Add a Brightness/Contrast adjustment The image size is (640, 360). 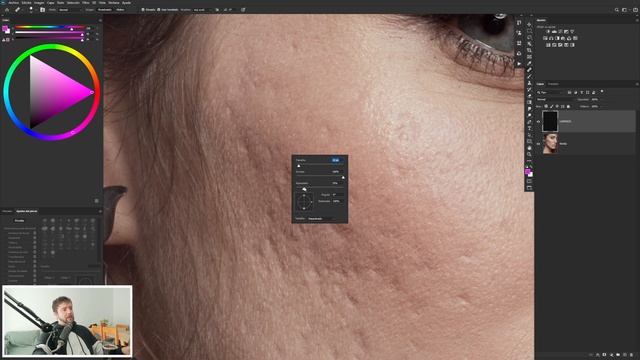[x=548, y=31]
